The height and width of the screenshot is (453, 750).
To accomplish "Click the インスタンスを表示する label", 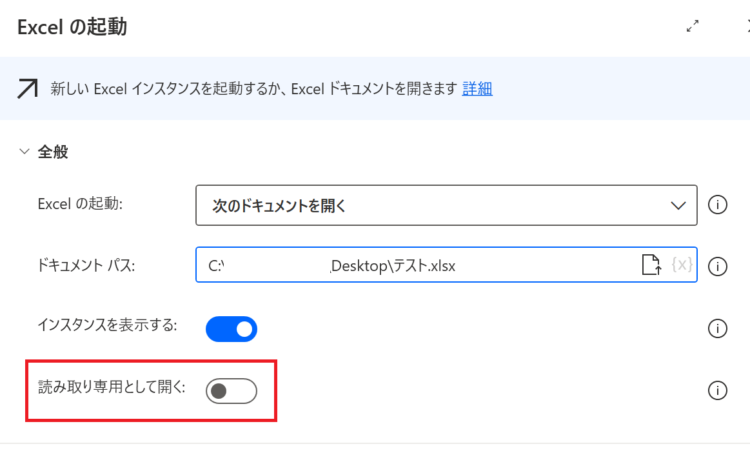I will click(107, 325).
